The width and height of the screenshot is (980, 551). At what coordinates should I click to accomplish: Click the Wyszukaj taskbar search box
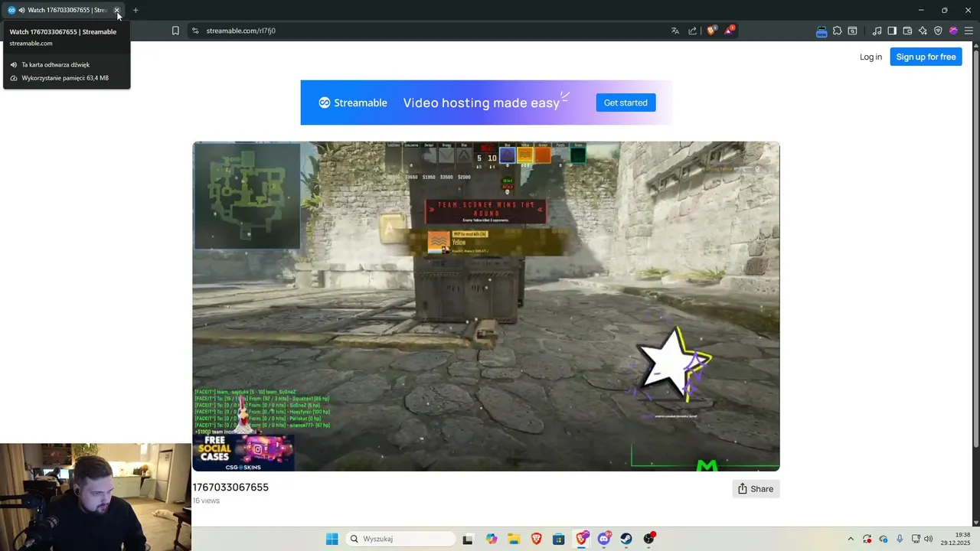tap(400, 539)
